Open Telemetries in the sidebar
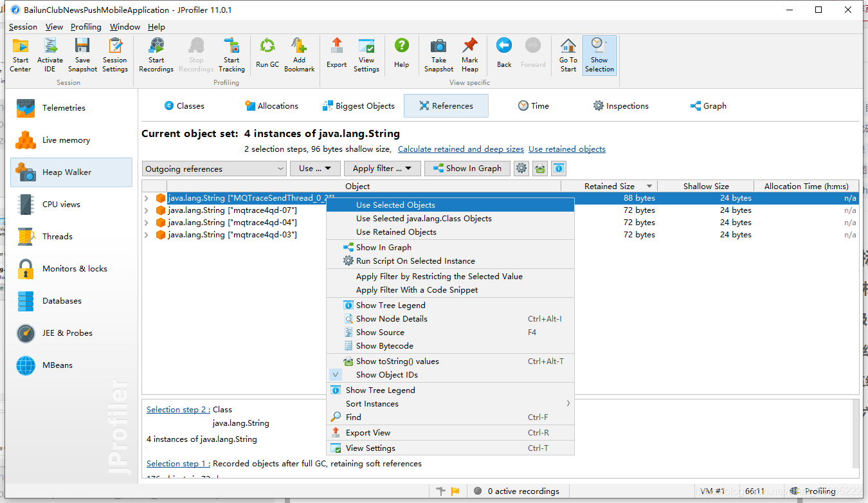868x503 pixels. point(71,107)
